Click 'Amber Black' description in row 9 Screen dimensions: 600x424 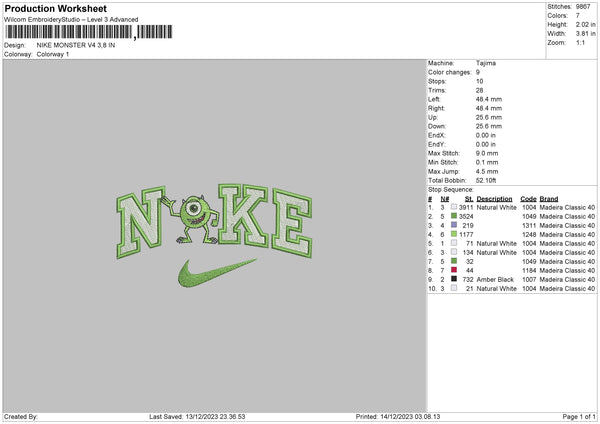(x=495, y=279)
